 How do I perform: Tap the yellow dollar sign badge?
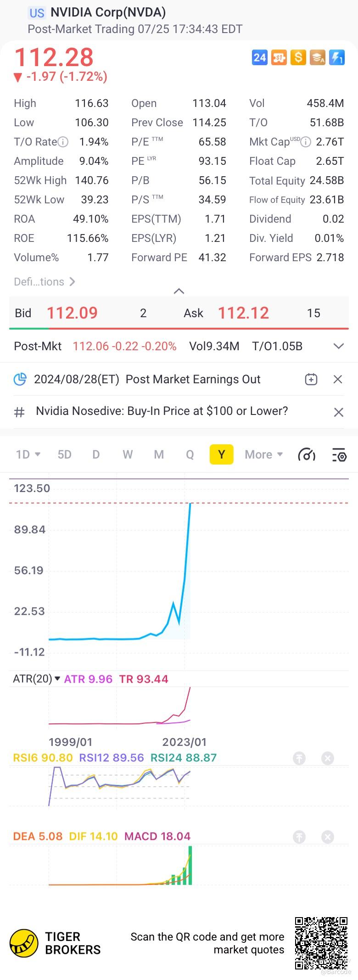tap(298, 57)
